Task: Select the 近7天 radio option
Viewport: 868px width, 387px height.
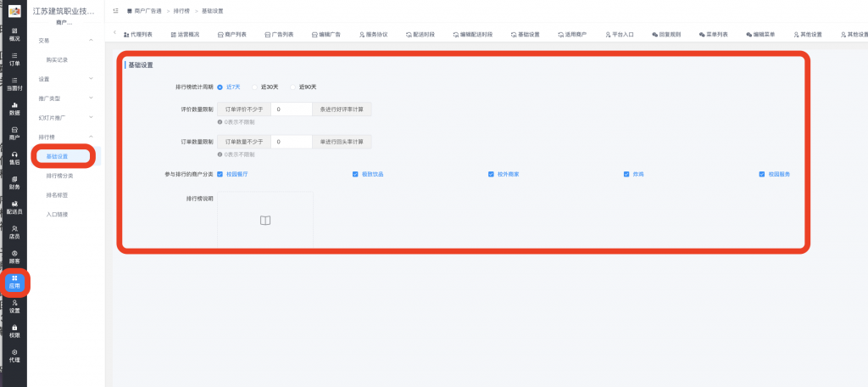Action: pos(220,87)
